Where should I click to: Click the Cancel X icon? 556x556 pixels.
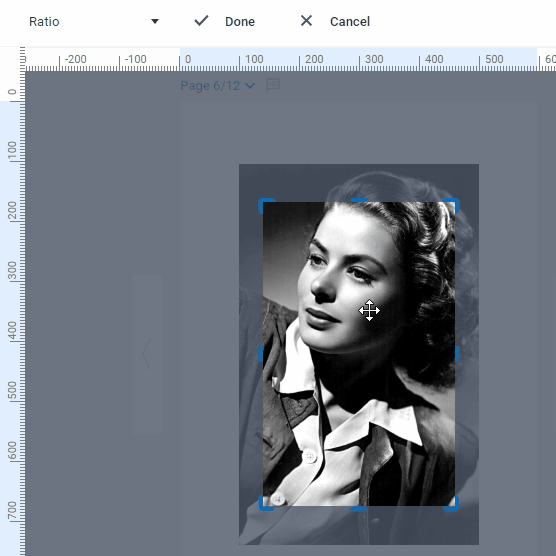[306, 21]
